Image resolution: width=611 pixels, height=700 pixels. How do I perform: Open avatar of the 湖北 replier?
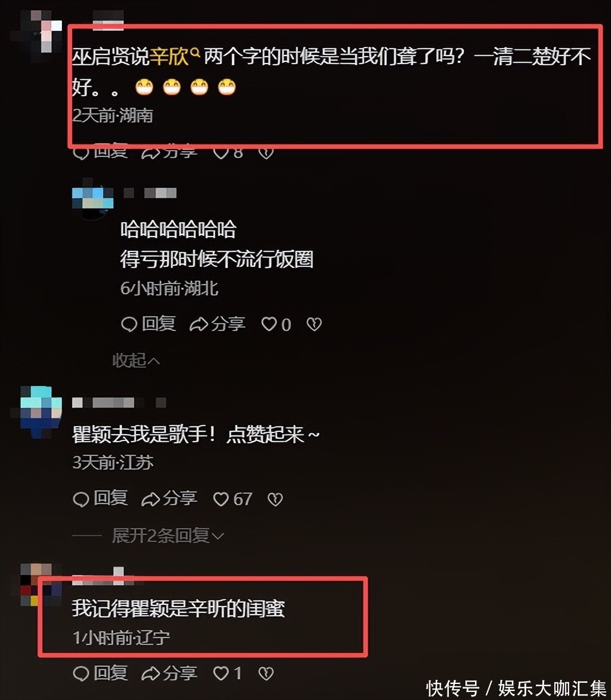(92, 201)
